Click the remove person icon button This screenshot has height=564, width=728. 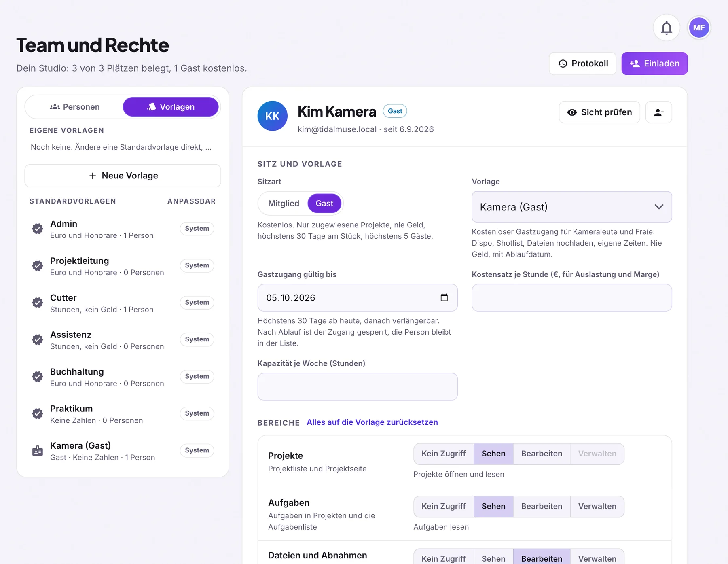click(x=658, y=112)
